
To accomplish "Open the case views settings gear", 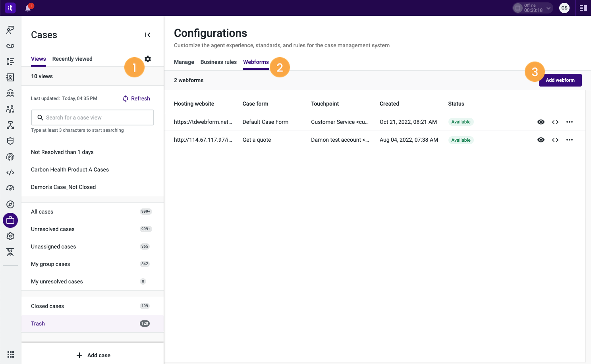I will coord(148,59).
